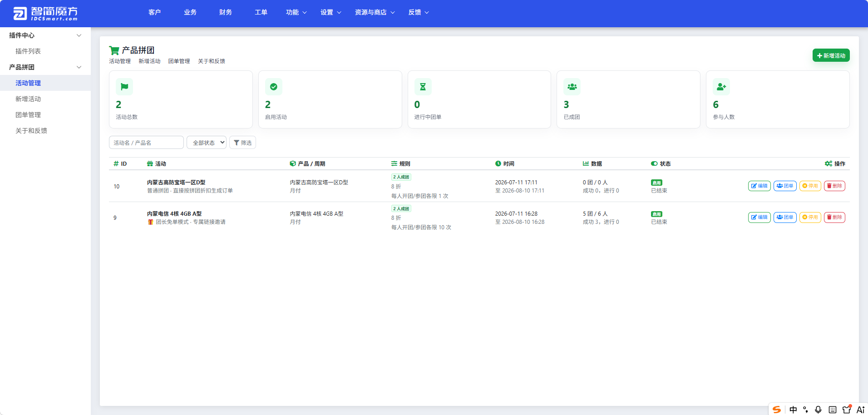Screen dimensions: 868x415
Task: Disable activity 内蒙古高防宝塔一区D型 via 停用
Action: [x=810, y=186]
